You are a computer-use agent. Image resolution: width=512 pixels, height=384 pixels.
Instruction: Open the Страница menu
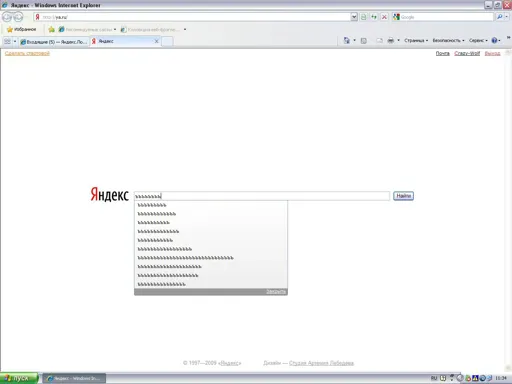tap(416, 40)
